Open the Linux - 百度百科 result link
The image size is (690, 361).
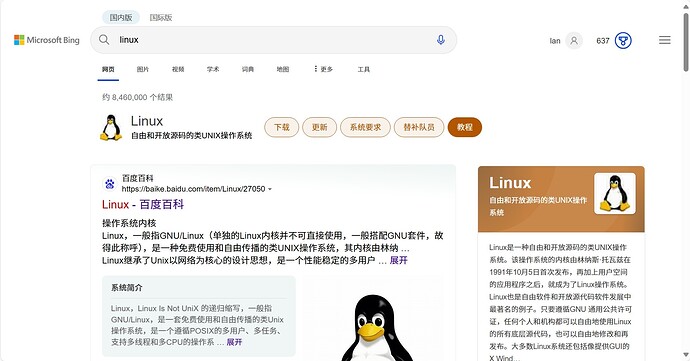(x=143, y=204)
